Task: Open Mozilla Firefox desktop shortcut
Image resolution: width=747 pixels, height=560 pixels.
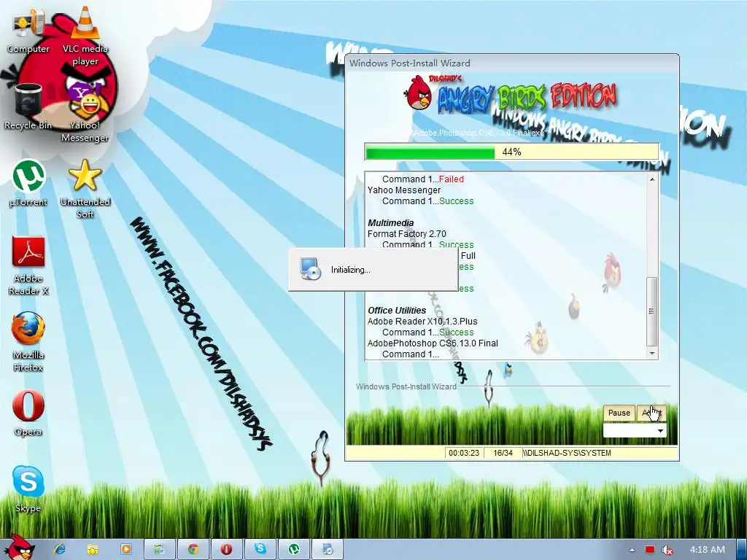Action: pyautogui.click(x=28, y=342)
